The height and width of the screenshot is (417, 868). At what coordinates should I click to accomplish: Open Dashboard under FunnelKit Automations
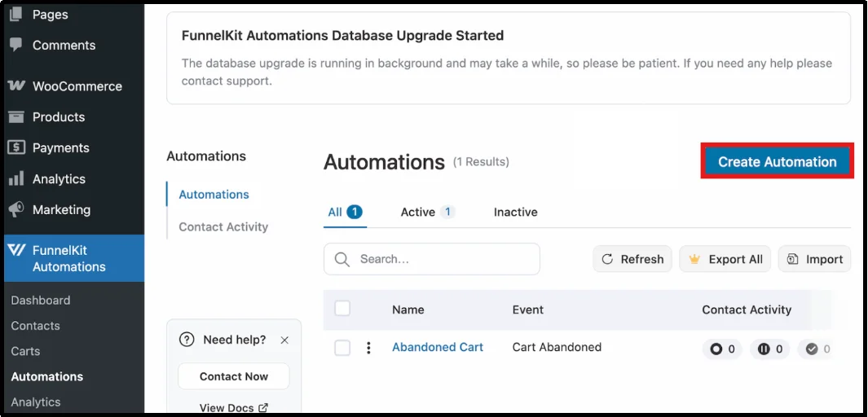point(41,301)
